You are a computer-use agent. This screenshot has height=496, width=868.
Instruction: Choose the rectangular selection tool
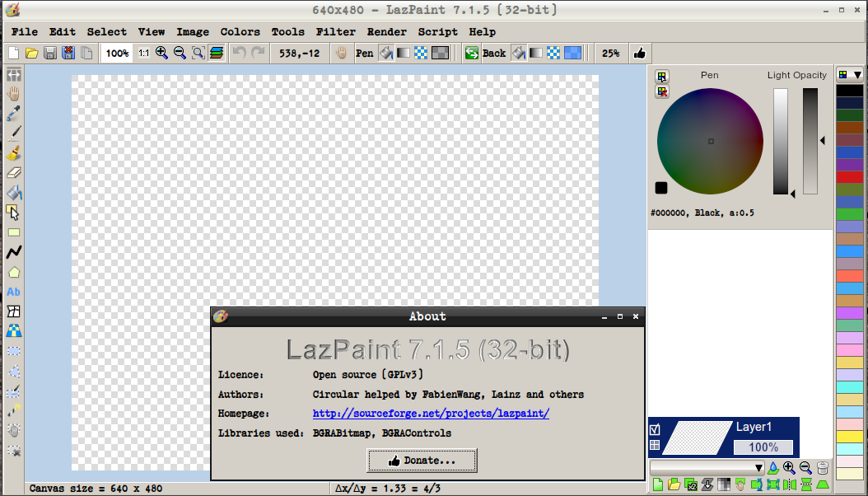tap(14, 351)
